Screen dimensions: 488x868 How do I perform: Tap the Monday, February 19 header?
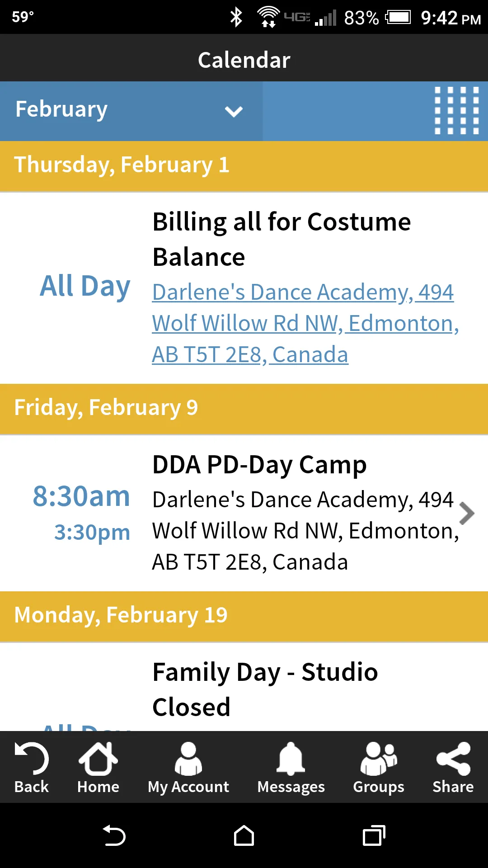[244, 616]
